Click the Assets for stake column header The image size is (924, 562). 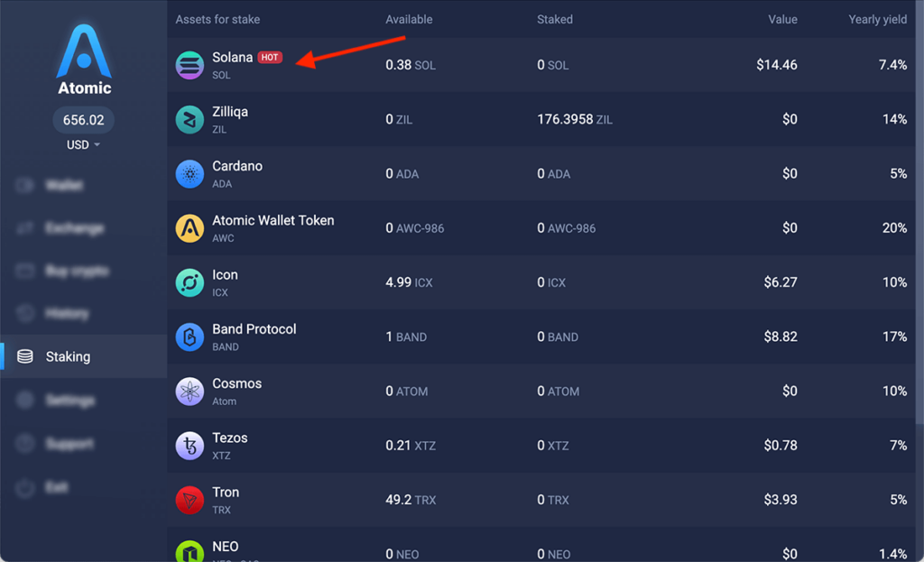click(217, 20)
